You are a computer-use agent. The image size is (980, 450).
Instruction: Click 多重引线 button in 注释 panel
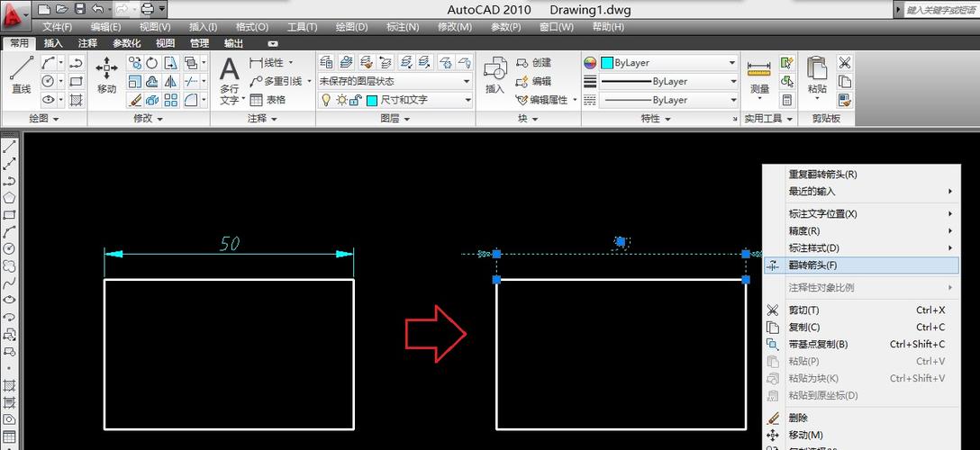(x=279, y=82)
